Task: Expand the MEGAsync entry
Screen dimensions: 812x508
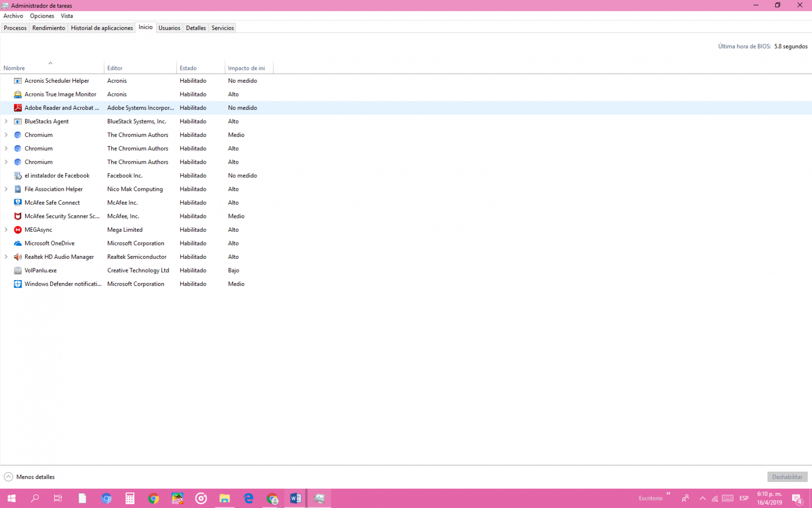Action: [6, 229]
